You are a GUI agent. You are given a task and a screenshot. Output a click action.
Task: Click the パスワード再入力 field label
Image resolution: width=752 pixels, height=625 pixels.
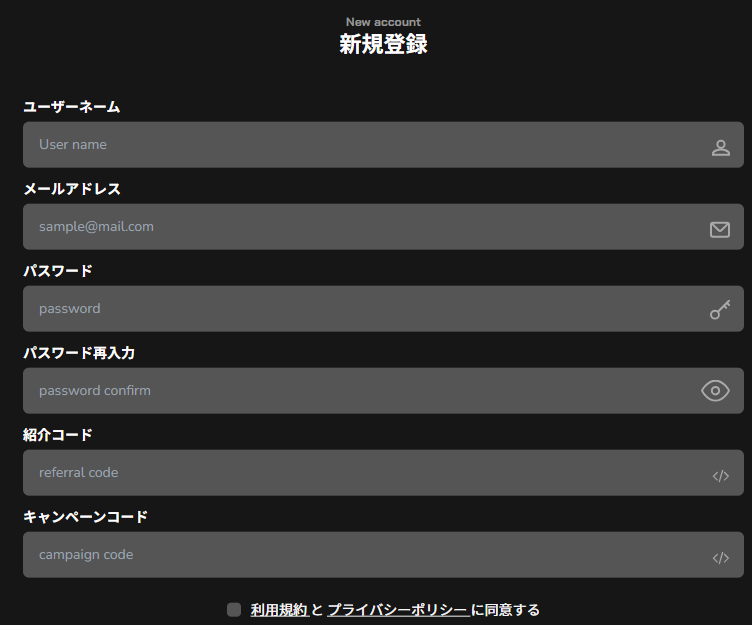click(79, 353)
